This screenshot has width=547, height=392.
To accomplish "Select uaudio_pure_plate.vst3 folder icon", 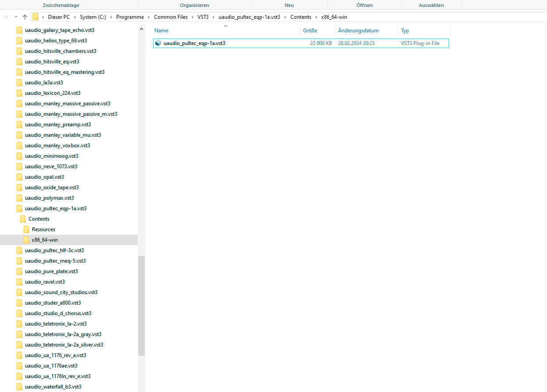I will [19, 271].
